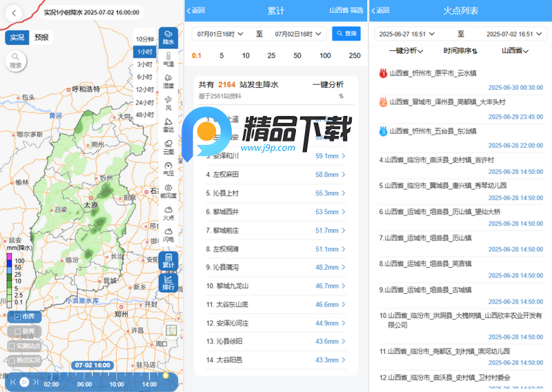552x392 pixels.
Task: Select the 湿度 humidity layer icon
Action: coord(168,81)
